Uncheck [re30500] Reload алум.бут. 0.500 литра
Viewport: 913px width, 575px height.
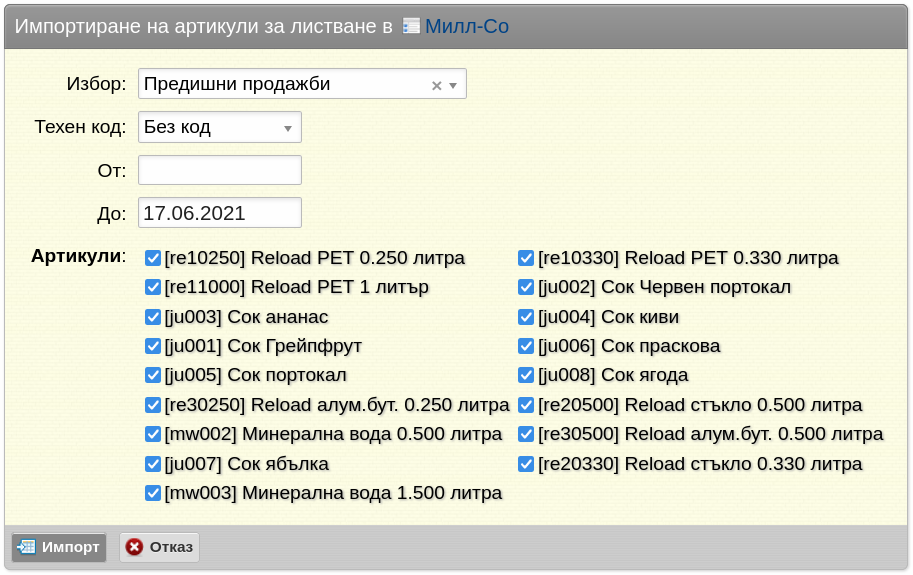[x=526, y=434]
